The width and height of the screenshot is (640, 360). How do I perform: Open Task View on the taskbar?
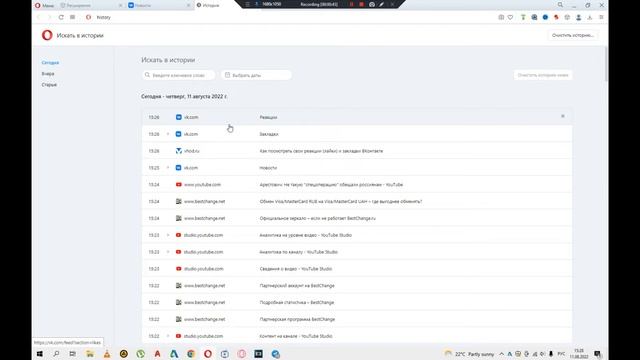(x=73, y=354)
